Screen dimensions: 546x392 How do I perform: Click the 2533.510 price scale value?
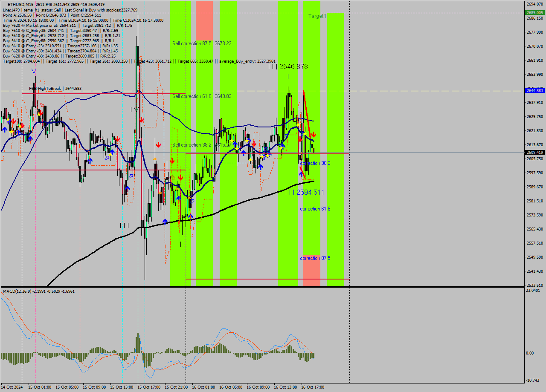[535, 285]
